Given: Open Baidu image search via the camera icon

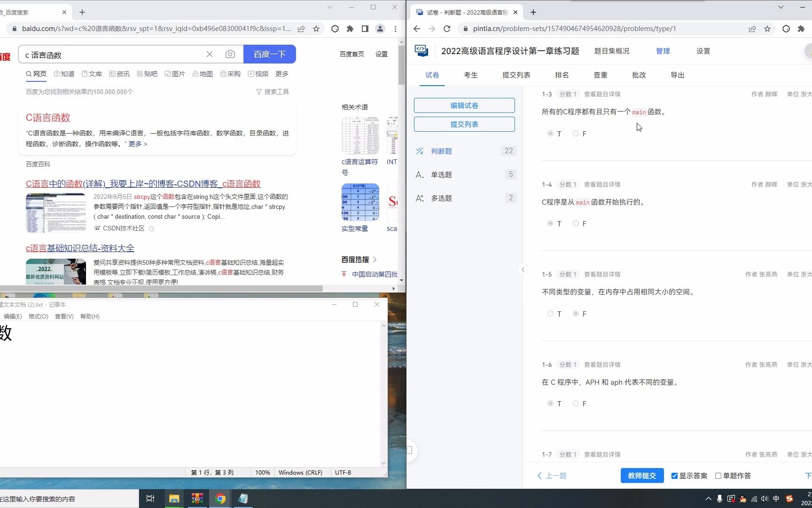Looking at the screenshot, I should [x=230, y=55].
